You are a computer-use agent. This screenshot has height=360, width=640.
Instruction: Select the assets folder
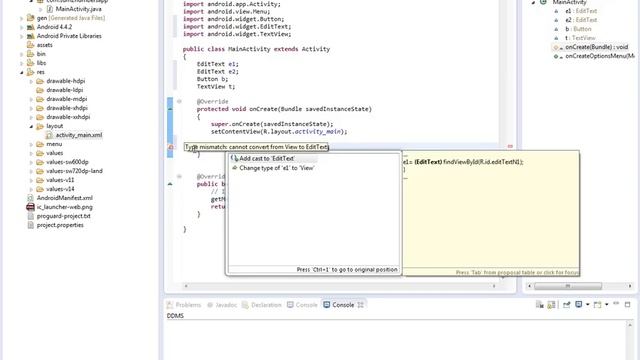[x=44, y=45]
